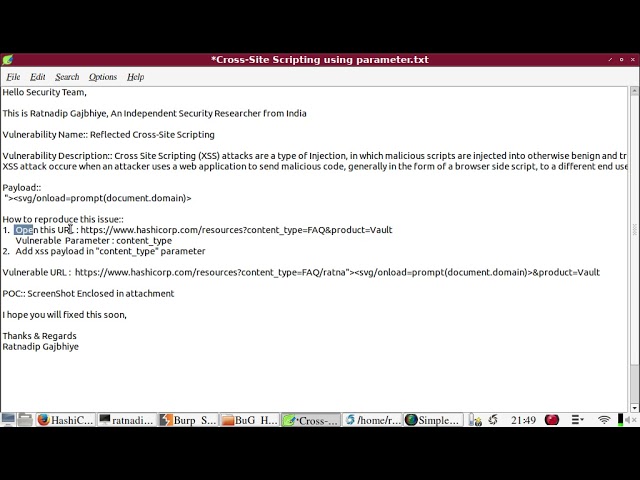Click the scrollbar up arrow
Screen dimensions: 640x480
click(634, 91)
